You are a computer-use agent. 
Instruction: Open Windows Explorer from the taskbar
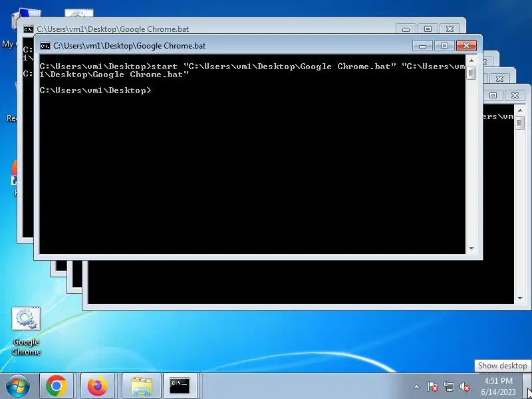click(x=141, y=386)
